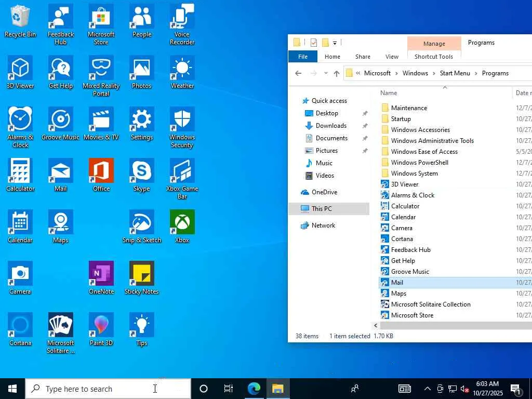
Task: Expand the chevron after Windows in address bar
Action: 434,73
